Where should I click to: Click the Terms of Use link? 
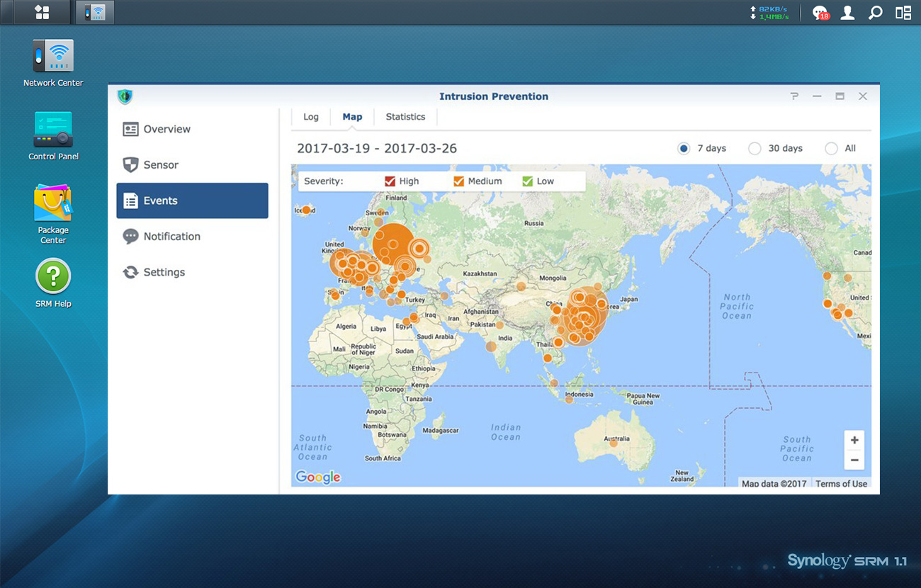tap(841, 483)
